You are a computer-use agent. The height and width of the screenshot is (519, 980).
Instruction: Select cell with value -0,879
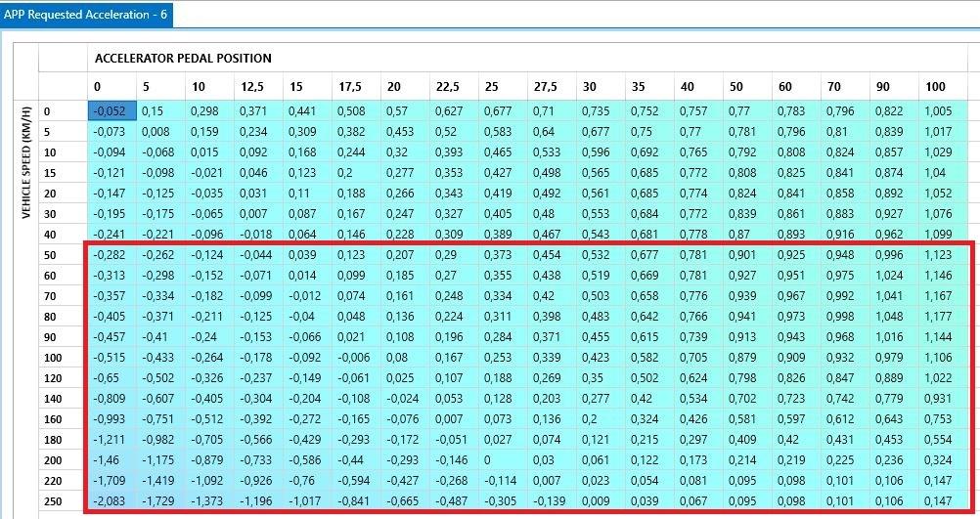click(x=209, y=459)
